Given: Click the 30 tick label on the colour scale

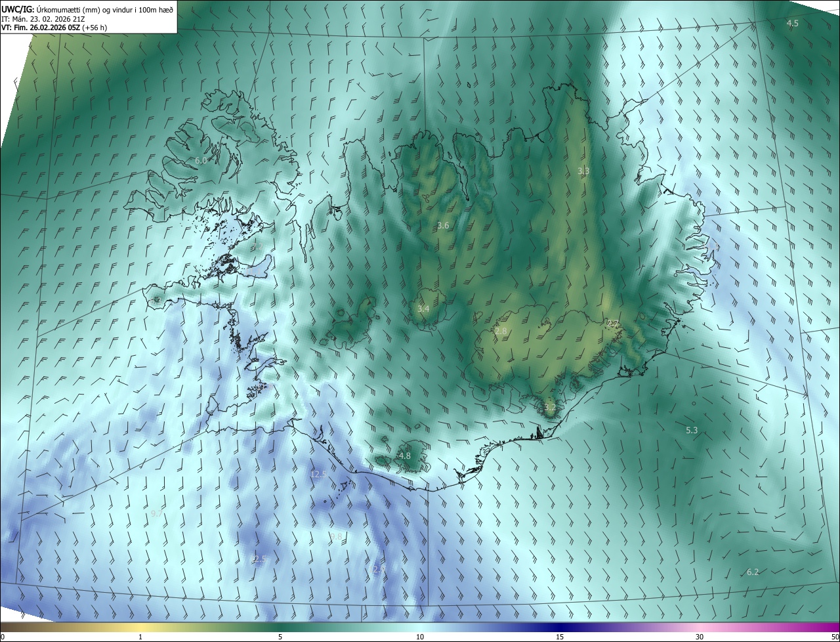Looking at the screenshot, I should click(x=700, y=637).
